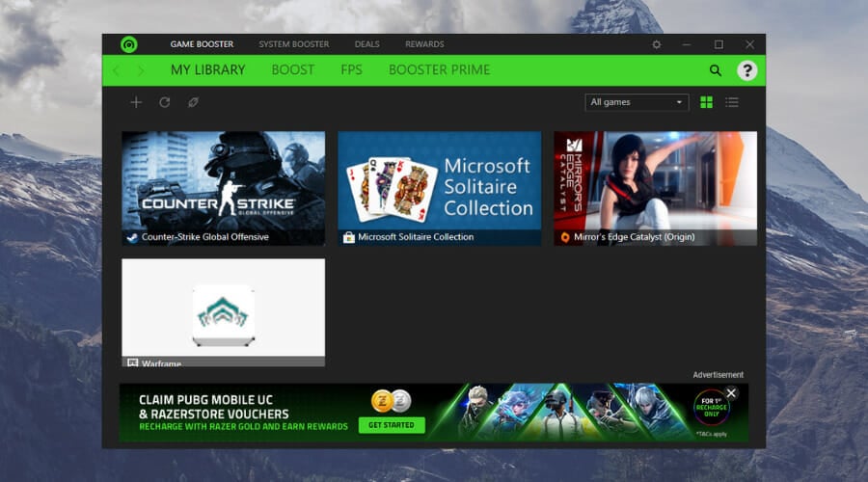Screen dimensions: 868x482
Task: Close the Razer Cortex window
Action: pos(749,44)
